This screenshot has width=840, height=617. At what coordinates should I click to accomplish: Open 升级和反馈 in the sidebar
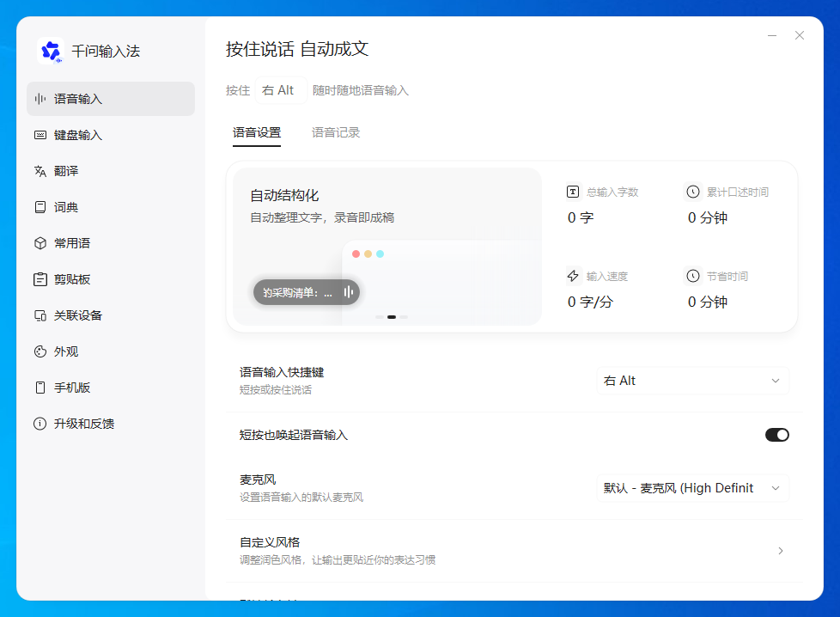[x=111, y=424]
